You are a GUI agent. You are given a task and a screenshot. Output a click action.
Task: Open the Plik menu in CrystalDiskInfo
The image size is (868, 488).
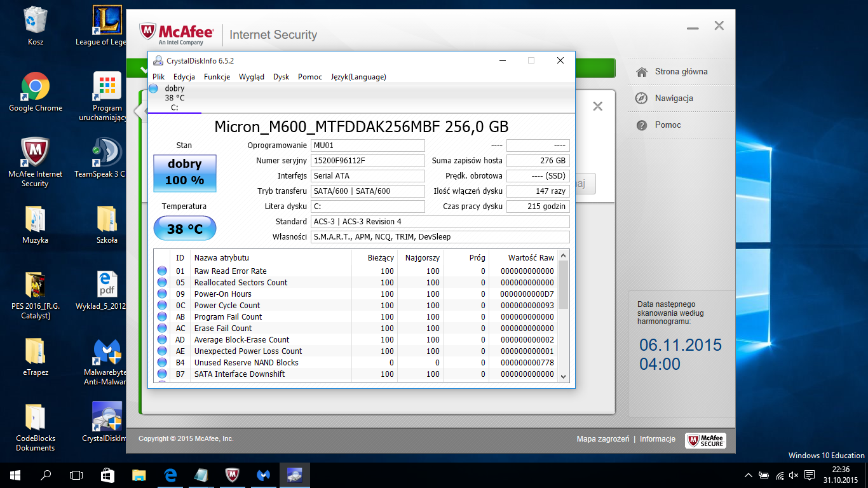pyautogui.click(x=158, y=77)
